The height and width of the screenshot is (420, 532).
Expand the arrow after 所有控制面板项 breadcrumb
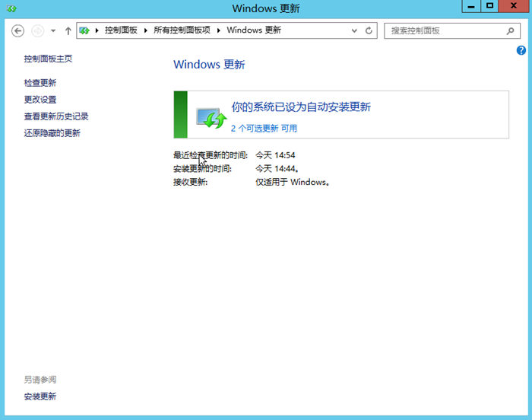coord(219,30)
